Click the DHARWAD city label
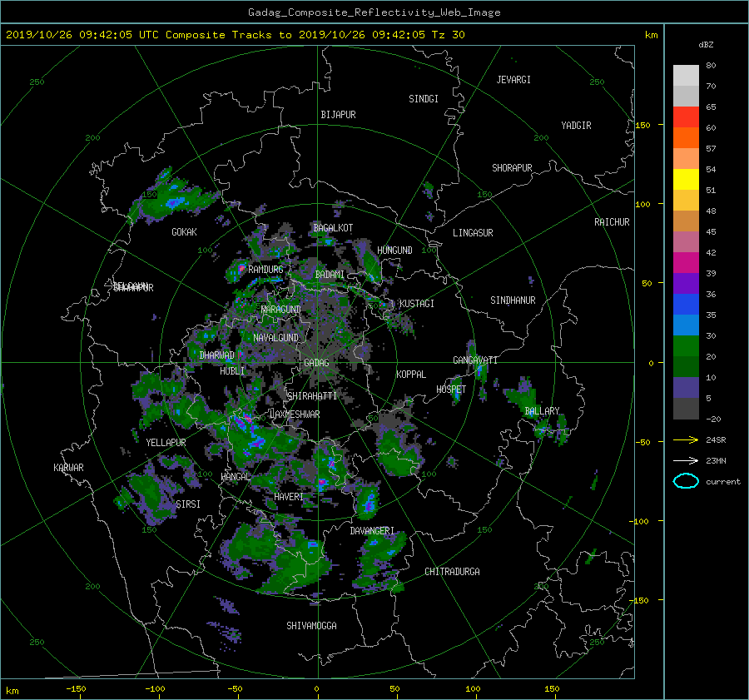The height and width of the screenshot is (700, 749). point(217,355)
